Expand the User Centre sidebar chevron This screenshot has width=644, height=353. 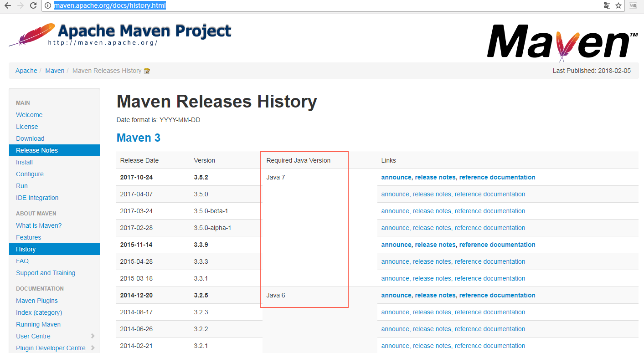tap(93, 336)
